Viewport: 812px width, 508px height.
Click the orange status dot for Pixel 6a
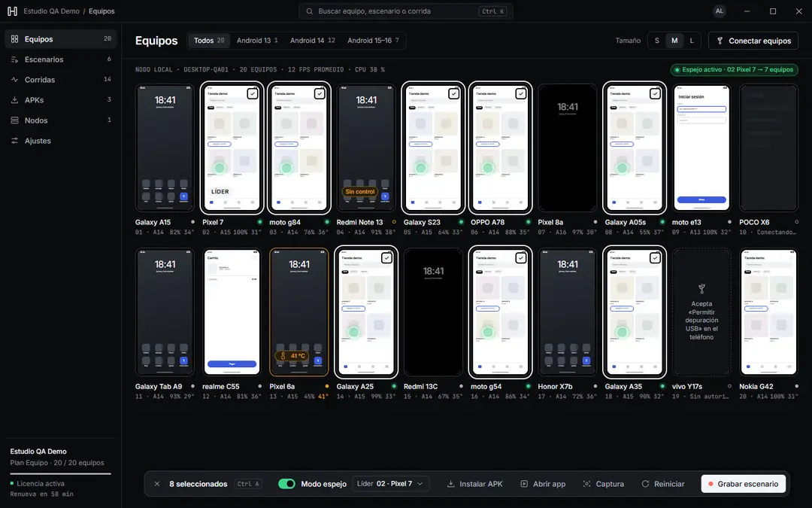[x=327, y=386]
